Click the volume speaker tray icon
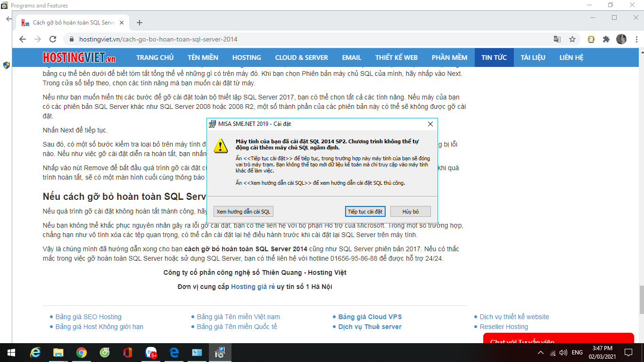 [x=563, y=353]
